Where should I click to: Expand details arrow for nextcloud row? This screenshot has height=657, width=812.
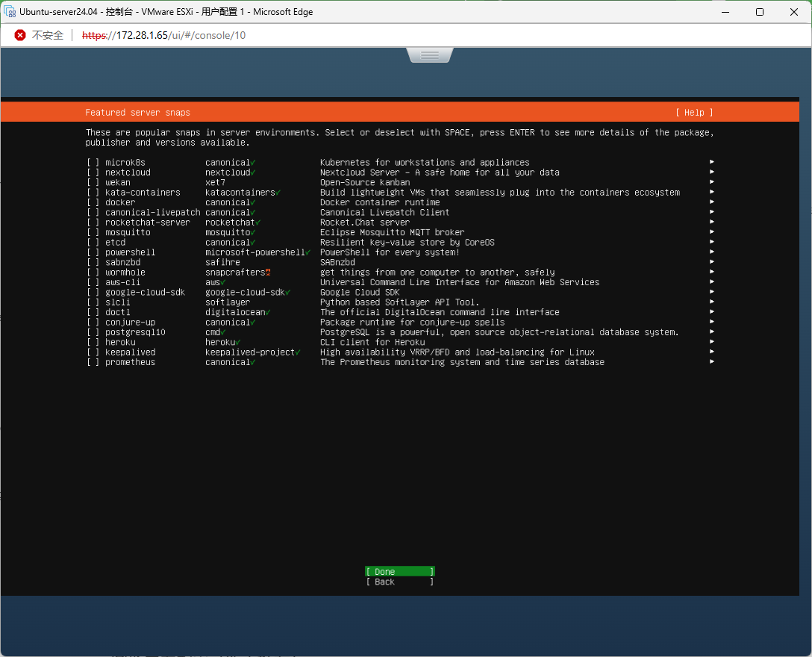click(712, 172)
